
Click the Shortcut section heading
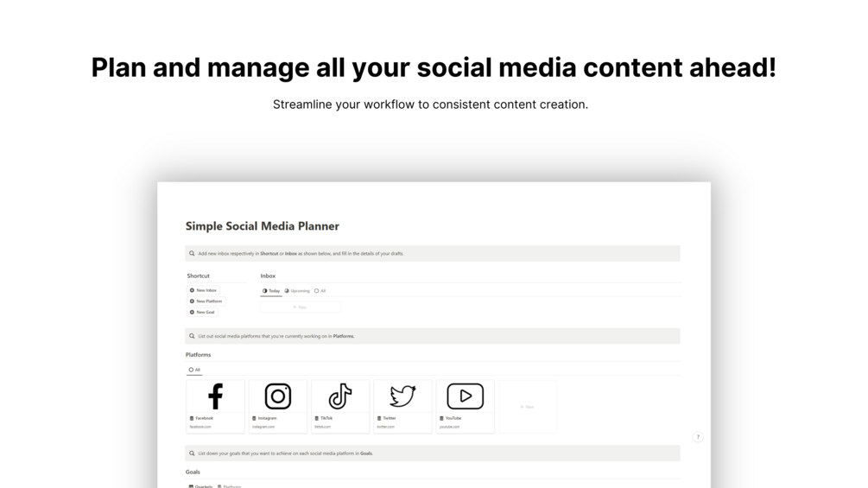pyautogui.click(x=198, y=276)
